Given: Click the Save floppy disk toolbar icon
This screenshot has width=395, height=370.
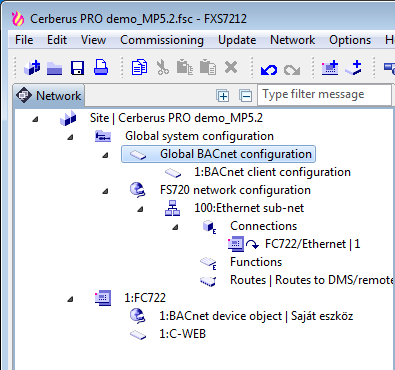Looking at the screenshot, I should pyautogui.click(x=77, y=68).
